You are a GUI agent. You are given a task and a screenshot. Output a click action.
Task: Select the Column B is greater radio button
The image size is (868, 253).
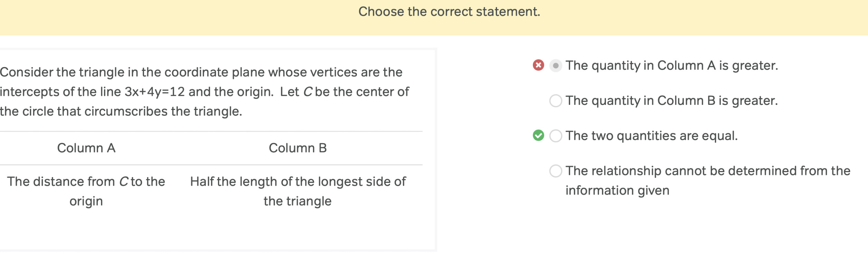point(555,101)
